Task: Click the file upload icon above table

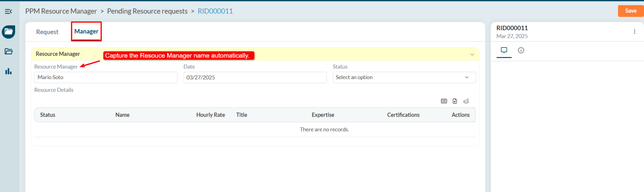Action: [x=455, y=101]
